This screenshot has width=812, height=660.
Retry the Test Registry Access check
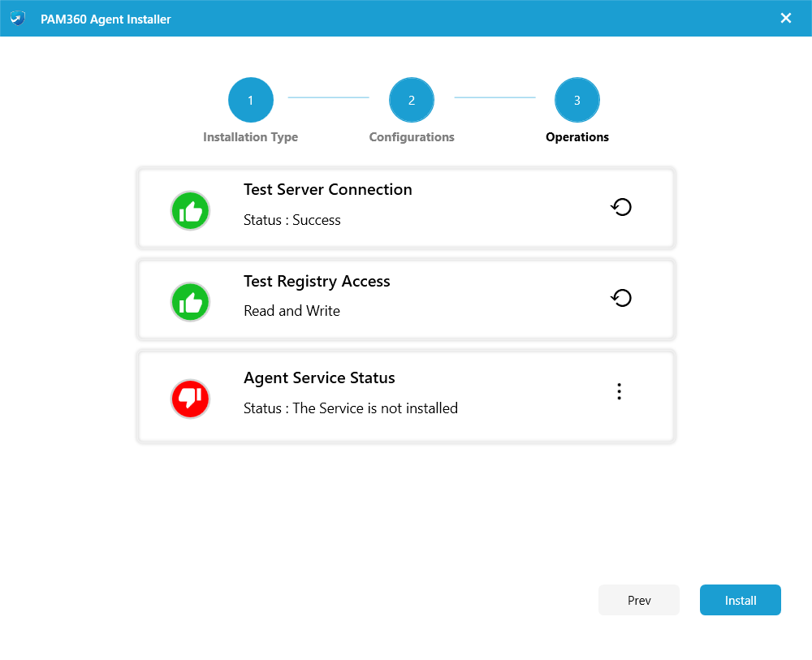click(x=621, y=298)
